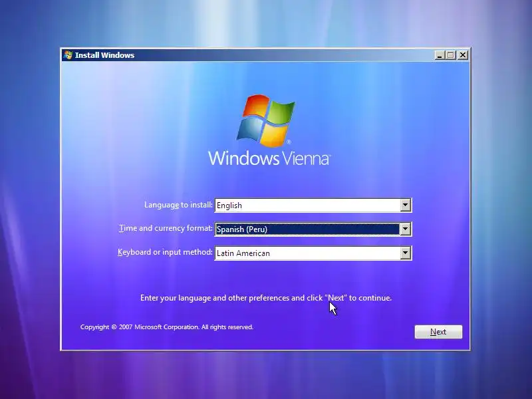Expand the Time and currency format dropdown arrow
The height and width of the screenshot is (399, 532).
[x=405, y=229]
